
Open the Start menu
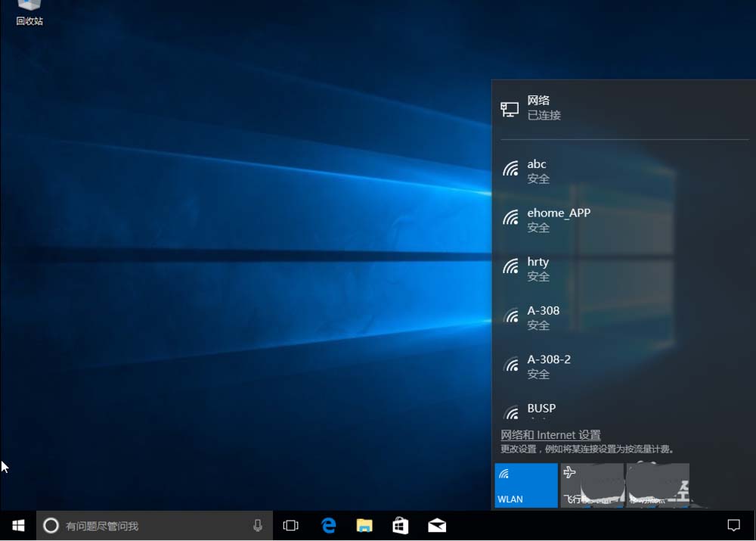coord(17,525)
